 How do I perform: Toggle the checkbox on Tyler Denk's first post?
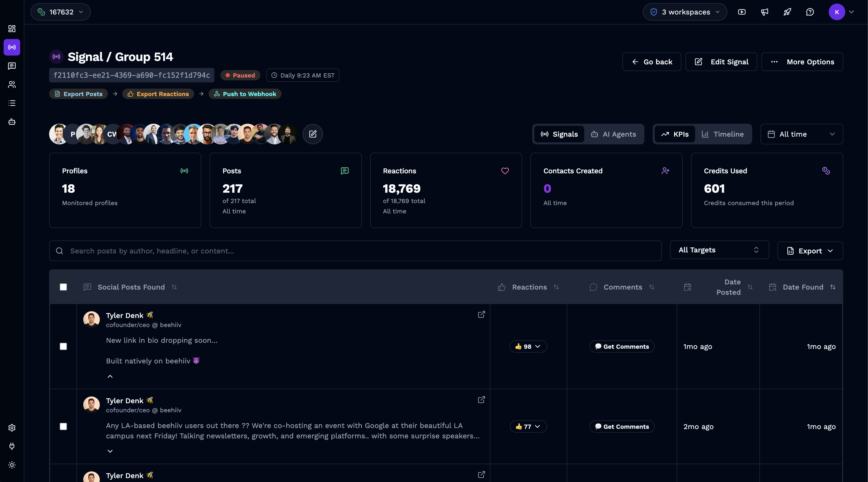coord(63,346)
